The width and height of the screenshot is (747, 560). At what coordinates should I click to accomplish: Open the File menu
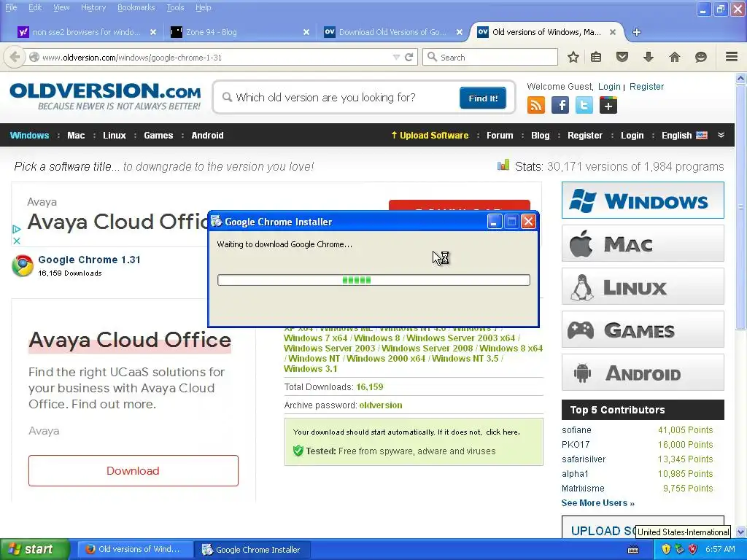(x=11, y=7)
